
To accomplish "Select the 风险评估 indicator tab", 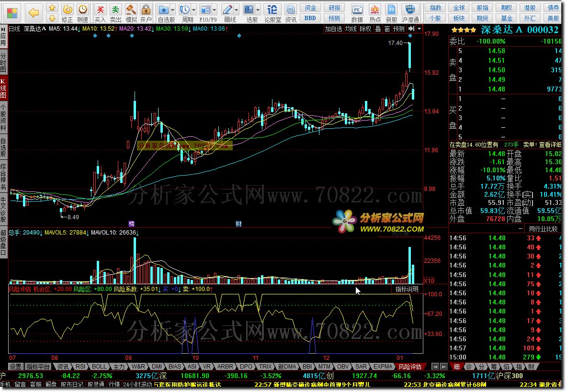I will (x=410, y=367).
